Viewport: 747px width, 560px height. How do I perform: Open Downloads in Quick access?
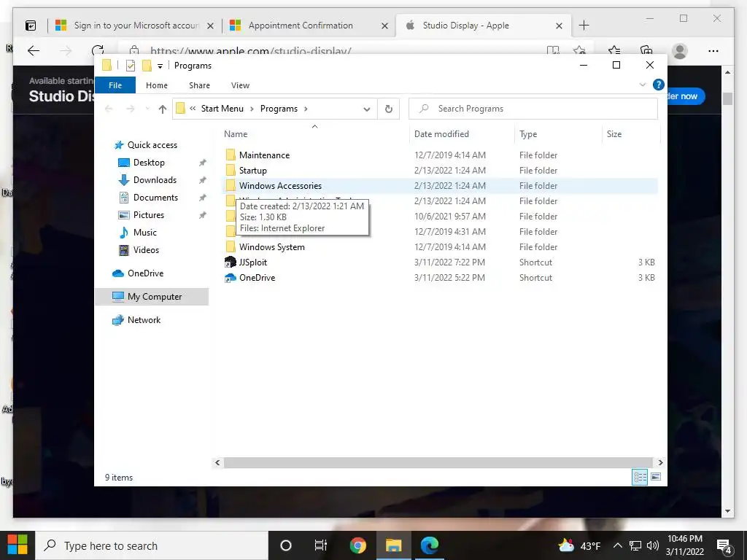click(x=155, y=180)
